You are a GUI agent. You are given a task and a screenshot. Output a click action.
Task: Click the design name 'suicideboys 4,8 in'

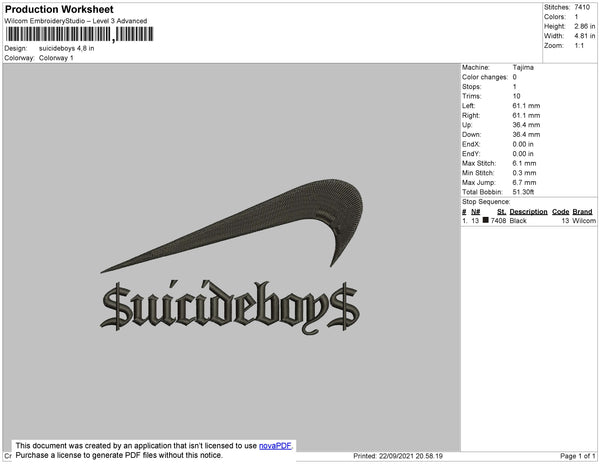click(67, 49)
